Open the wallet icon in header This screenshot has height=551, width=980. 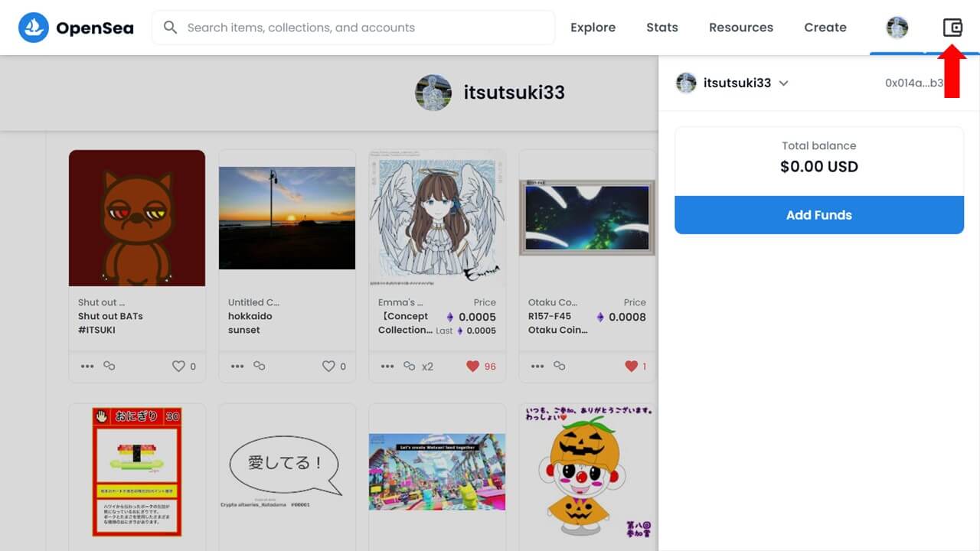point(952,28)
